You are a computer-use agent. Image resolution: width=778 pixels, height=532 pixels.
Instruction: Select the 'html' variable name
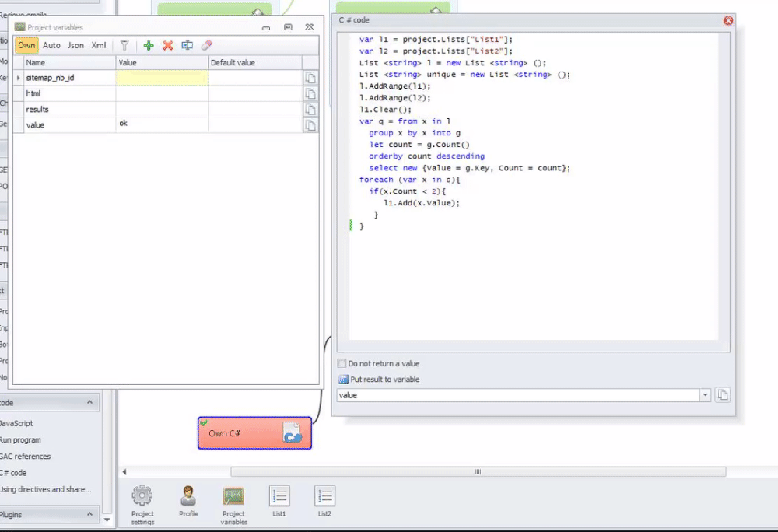[33, 93]
